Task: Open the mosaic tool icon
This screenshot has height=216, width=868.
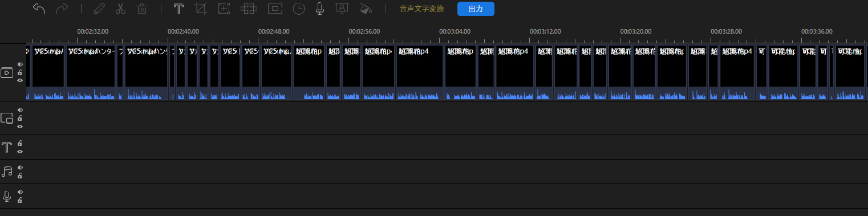Action: [247, 9]
